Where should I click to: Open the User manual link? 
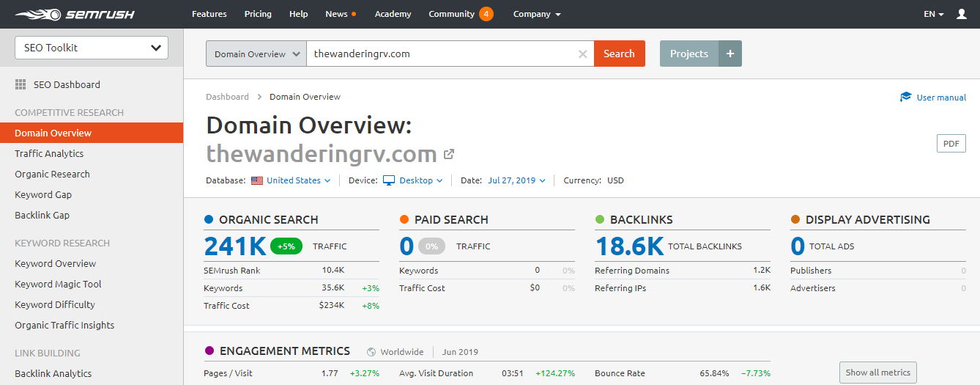click(x=941, y=98)
